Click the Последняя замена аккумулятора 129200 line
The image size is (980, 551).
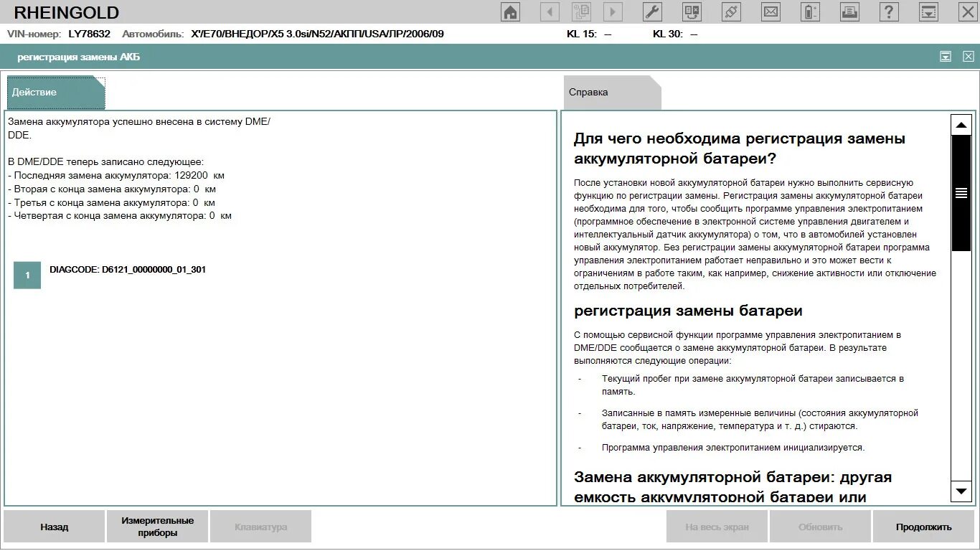[x=116, y=175]
